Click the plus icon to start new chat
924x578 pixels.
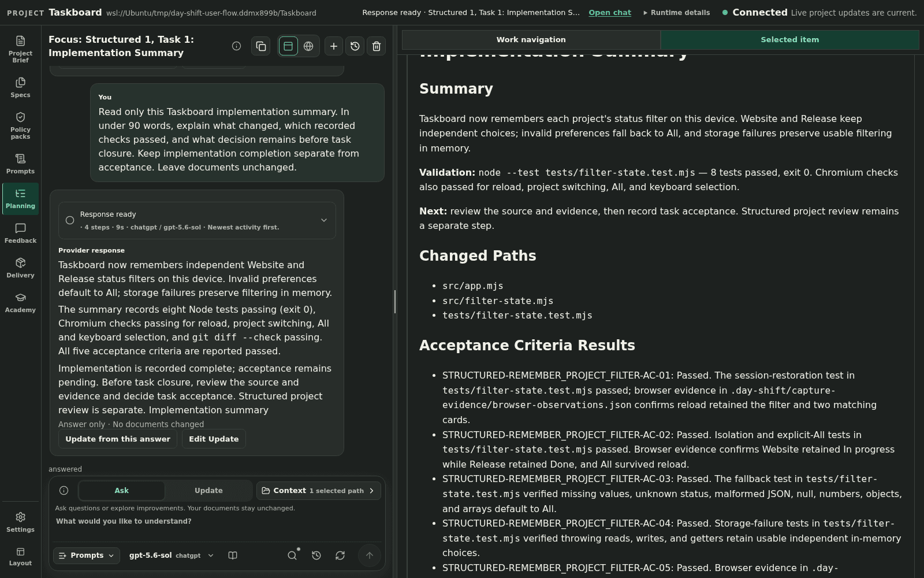coord(334,46)
